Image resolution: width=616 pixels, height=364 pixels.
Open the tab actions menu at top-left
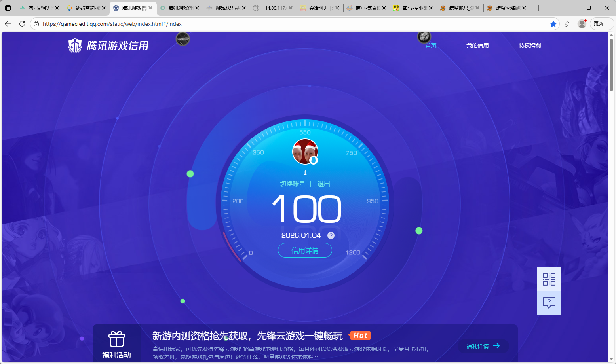[x=8, y=8]
